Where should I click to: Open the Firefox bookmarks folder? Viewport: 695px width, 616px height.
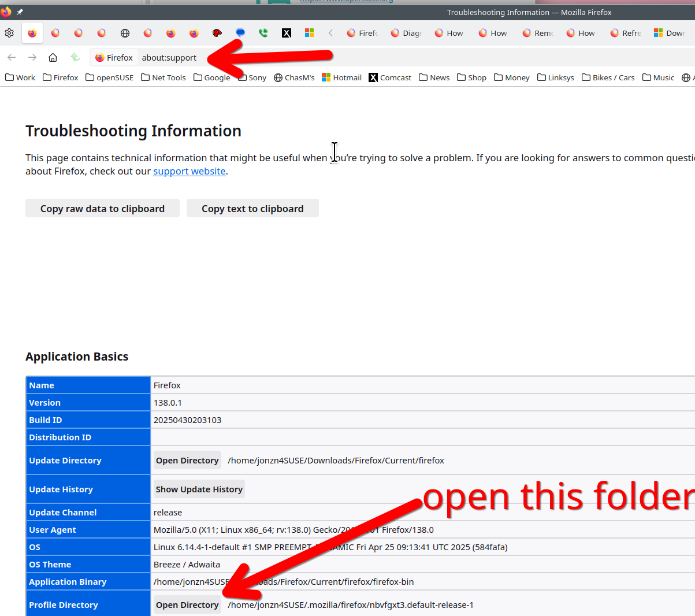(x=60, y=77)
